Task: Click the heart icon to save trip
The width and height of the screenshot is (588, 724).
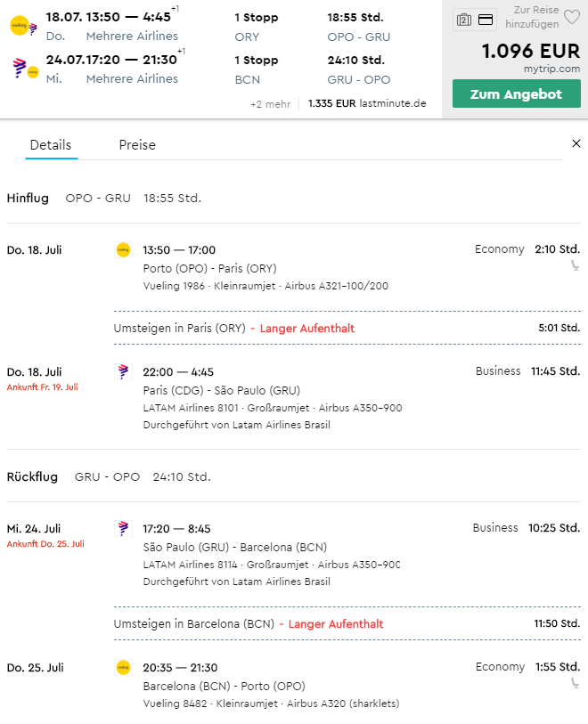Action: click(572, 18)
